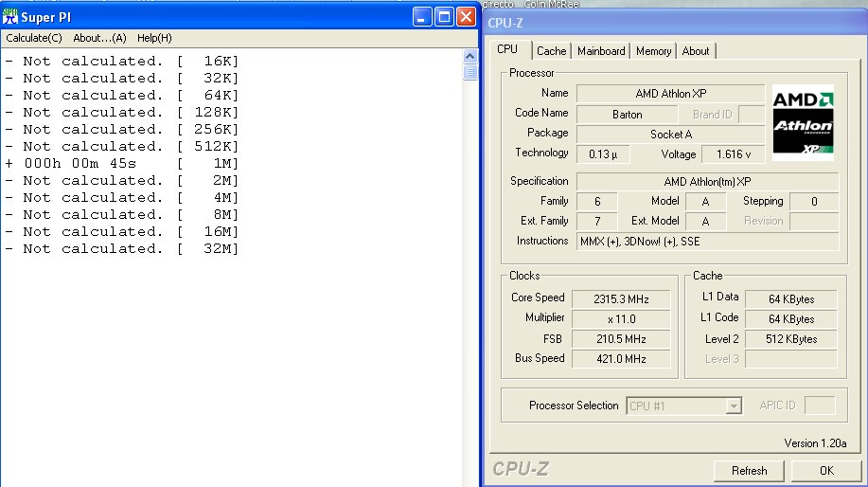Switch to the Memory tab

click(653, 51)
